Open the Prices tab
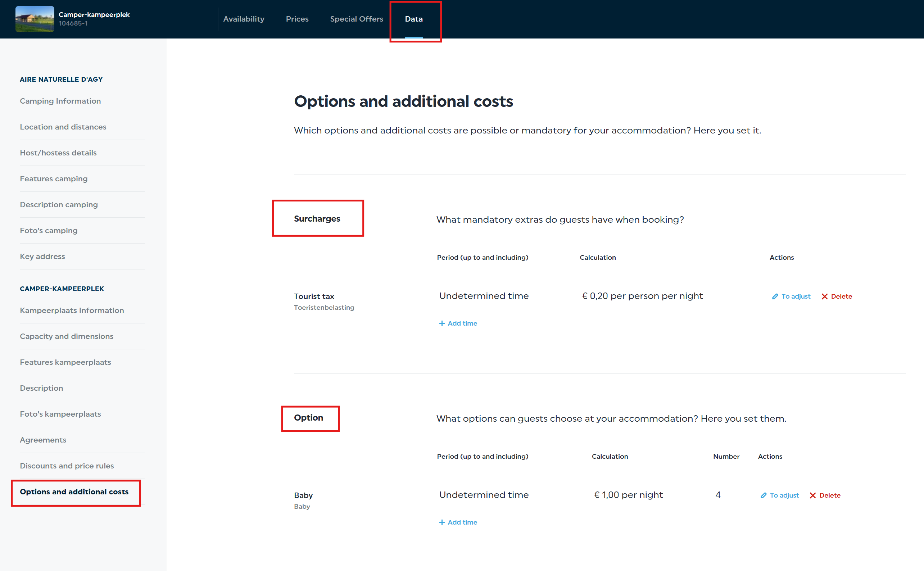This screenshot has width=924, height=571. point(297,19)
